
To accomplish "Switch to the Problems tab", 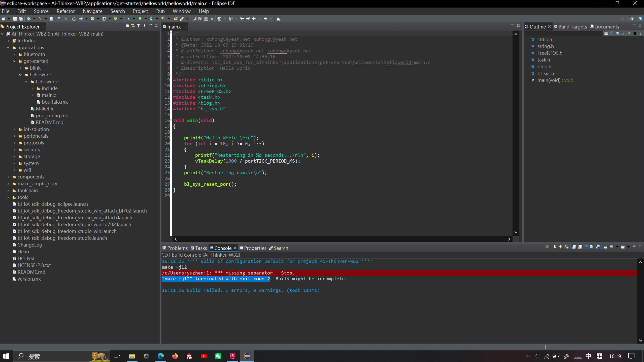I will 175,248.
